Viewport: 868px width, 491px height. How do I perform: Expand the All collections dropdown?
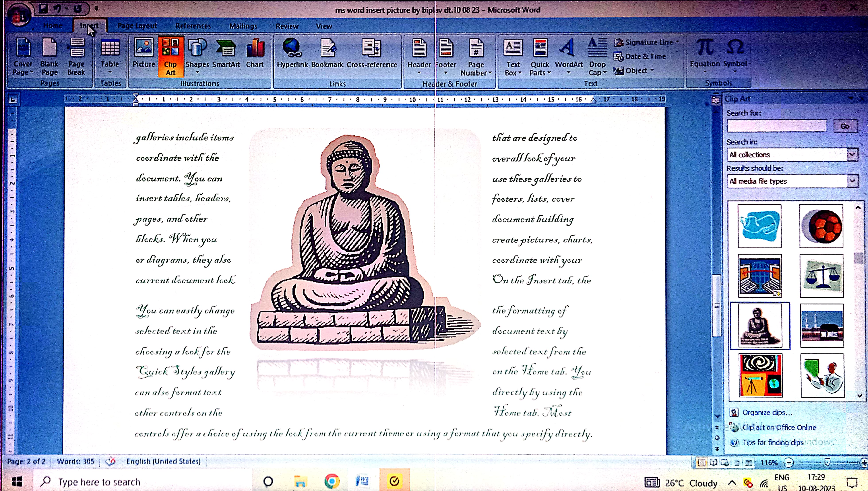pyautogui.click(x=852, y=155)
